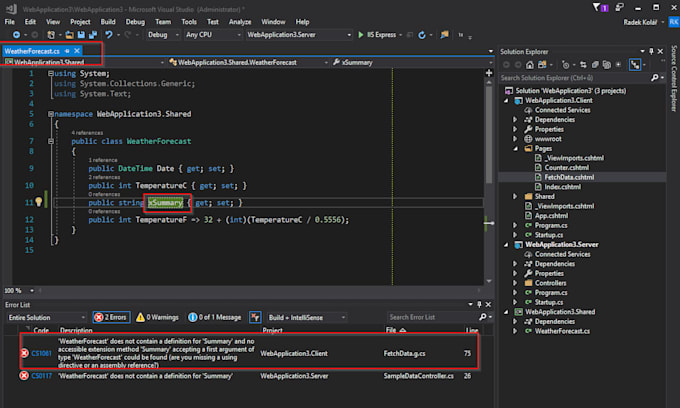Click the Quick Launch feedback icon in title bar
The image size is (680, 408).
point(619,7)
